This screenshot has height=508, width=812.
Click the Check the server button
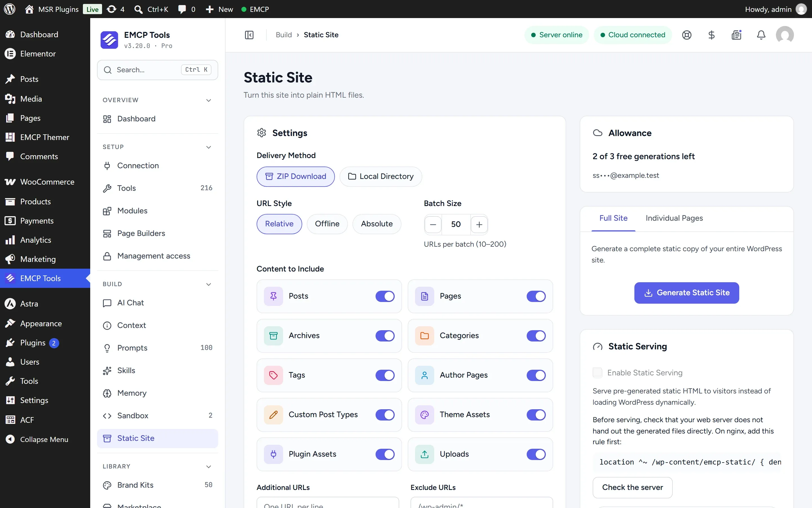pyautogui.click(x=632, y=487)
